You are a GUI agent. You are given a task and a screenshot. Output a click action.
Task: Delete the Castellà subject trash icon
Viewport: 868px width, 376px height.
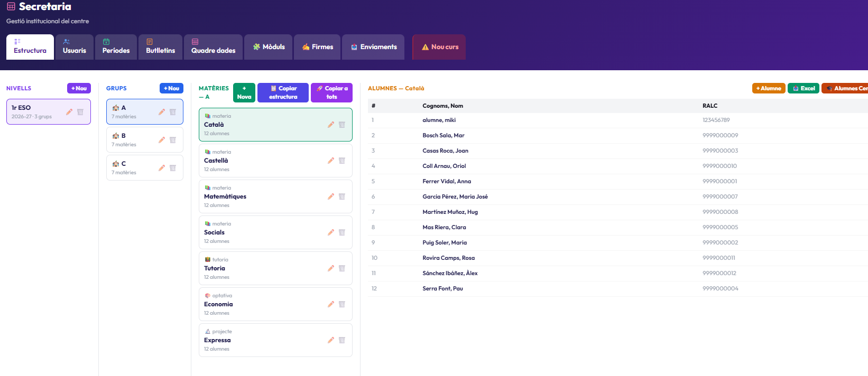click(342, 161)
